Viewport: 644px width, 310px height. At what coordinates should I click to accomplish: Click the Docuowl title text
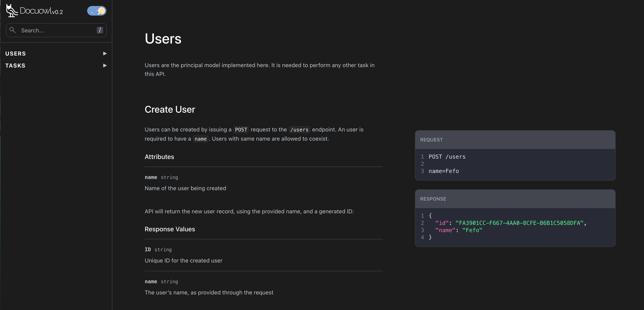(36, 11)
